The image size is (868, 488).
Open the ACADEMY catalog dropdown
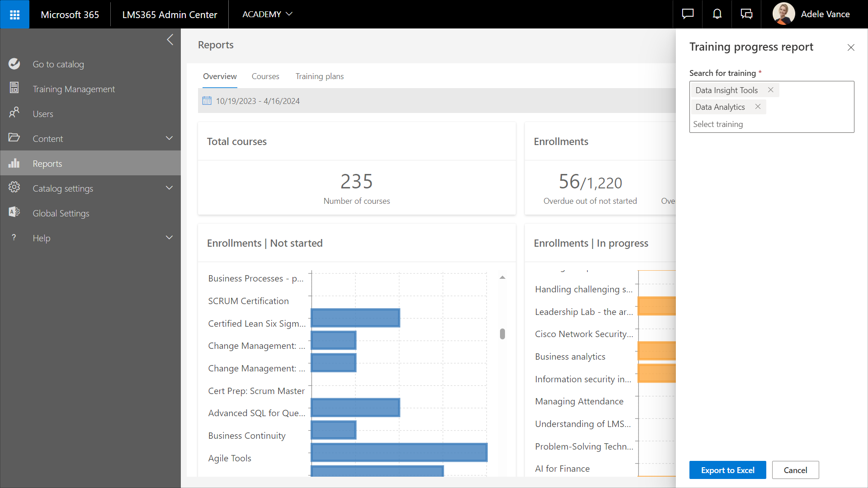[267, 14]
